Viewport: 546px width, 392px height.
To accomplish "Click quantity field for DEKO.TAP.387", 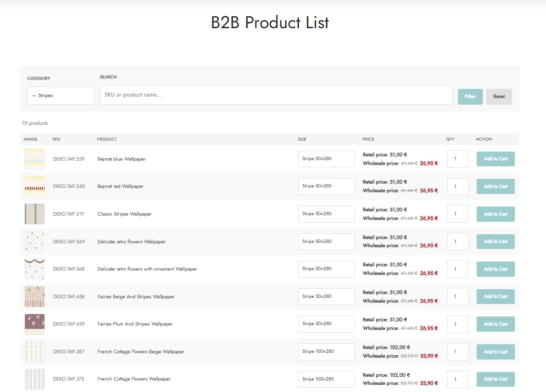I will (457, 352).
